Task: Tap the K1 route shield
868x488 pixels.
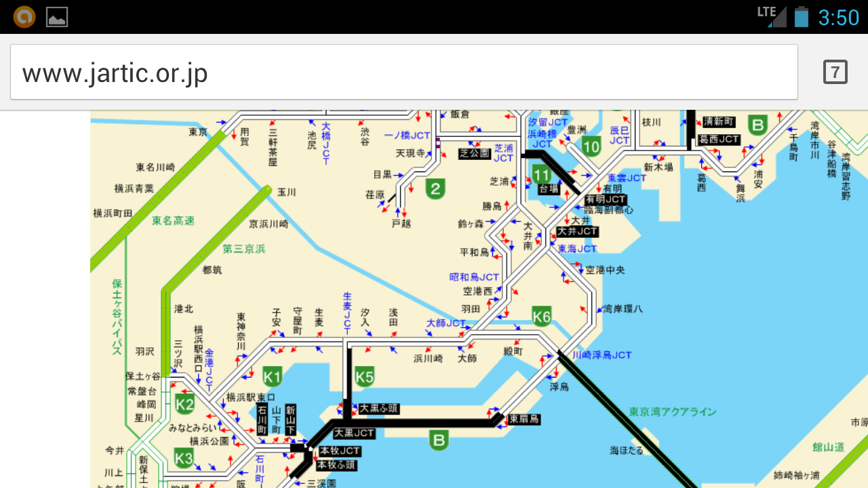Action: tap(273, 376)
